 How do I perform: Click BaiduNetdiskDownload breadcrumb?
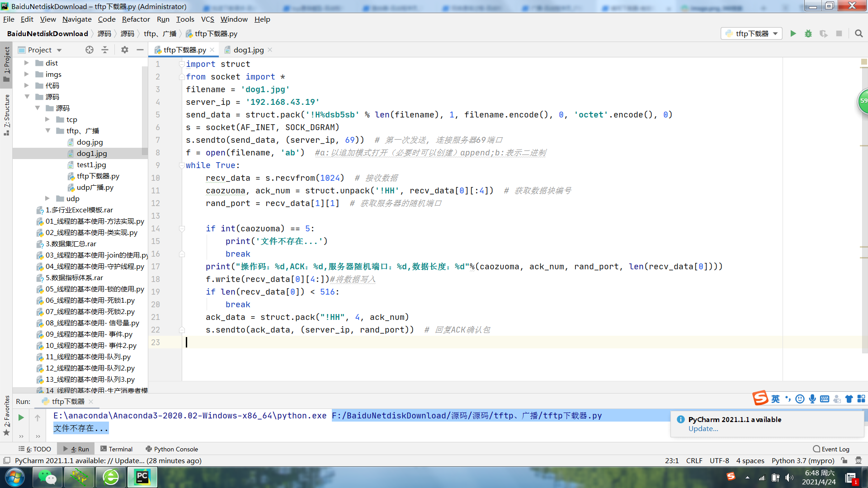click(47, 34)
